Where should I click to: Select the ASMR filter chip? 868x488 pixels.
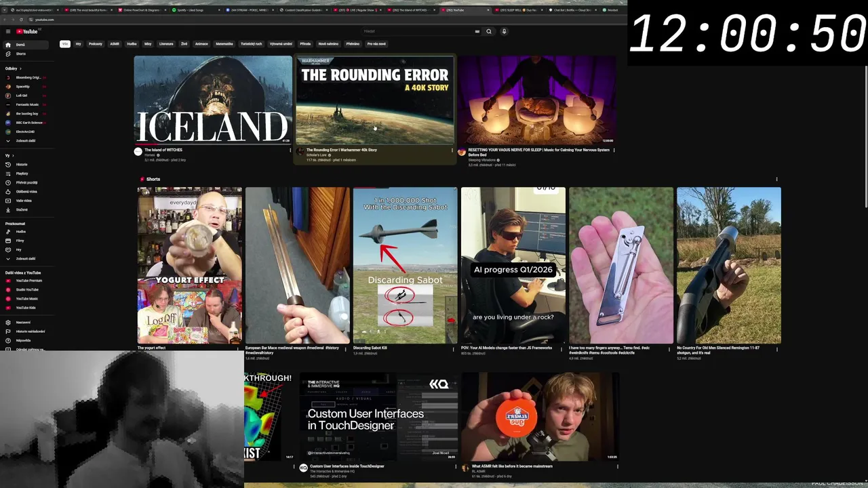coord(115,44)
